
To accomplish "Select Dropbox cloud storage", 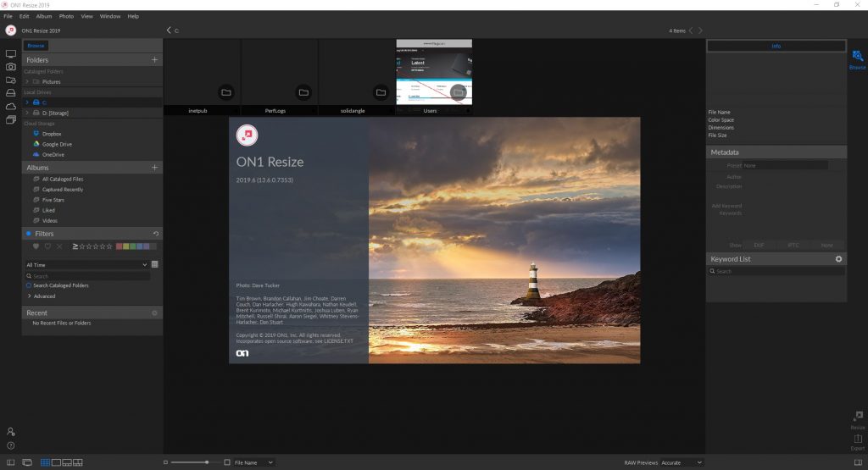I will click(52, 134).
